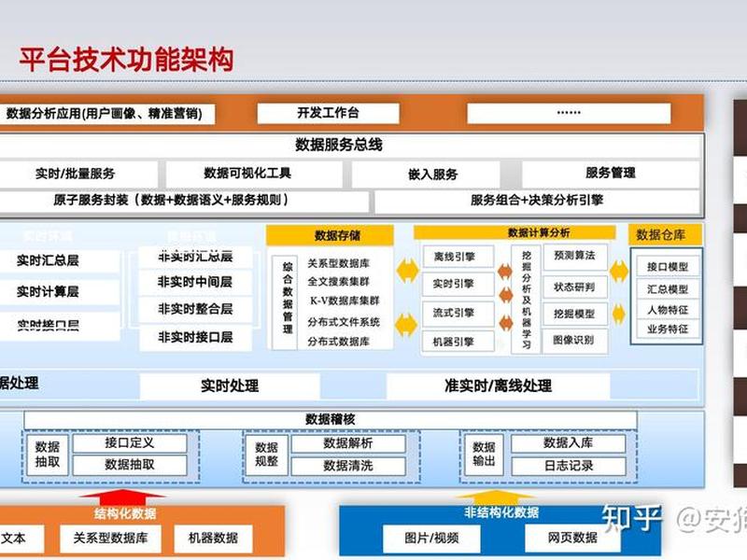Image resolution: width=747 pixels, height=560 pixels.
Task: Click 汇总模型 in 数据仓库
Action: [668, 289]
